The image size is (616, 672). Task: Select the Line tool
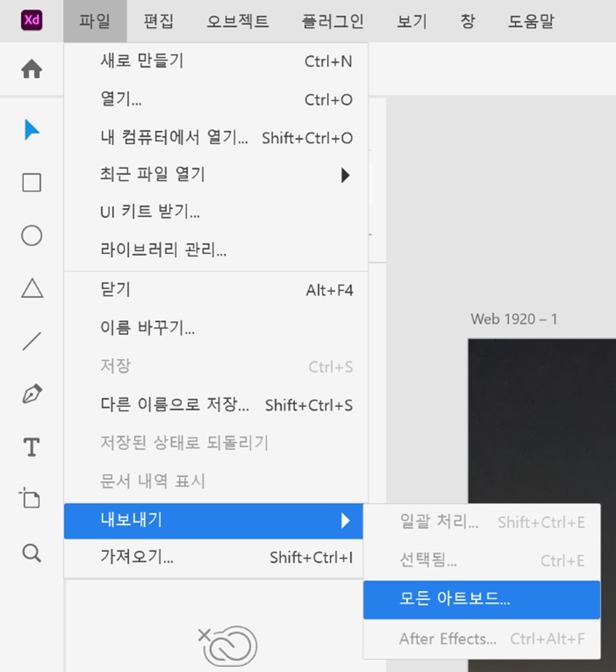[31, 341]
